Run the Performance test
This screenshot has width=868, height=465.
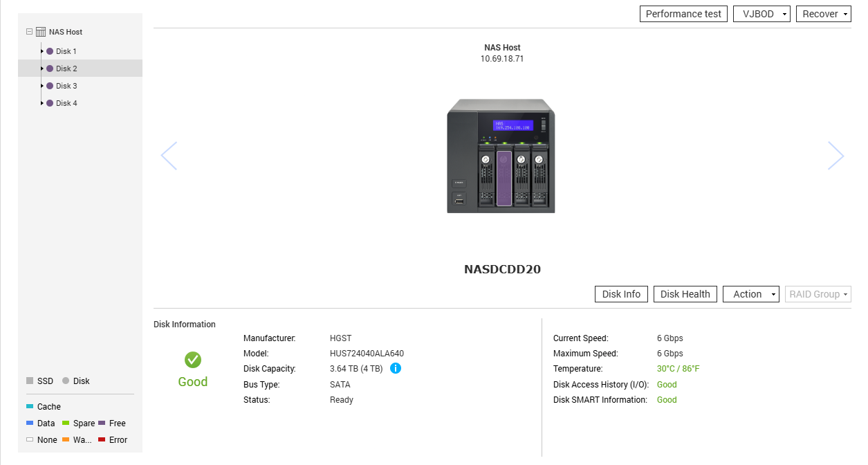click(683, 13)
